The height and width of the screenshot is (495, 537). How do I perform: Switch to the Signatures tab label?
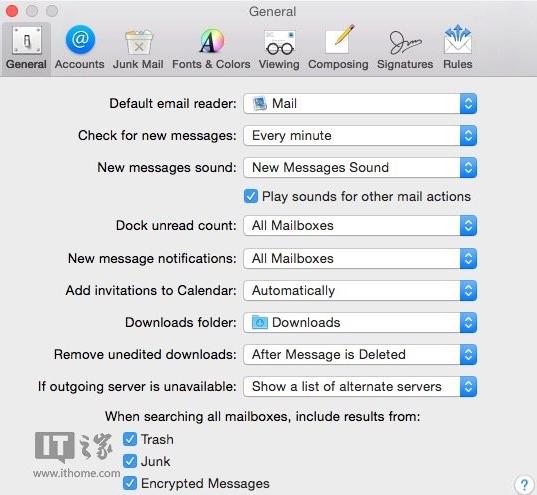(x=405, y=64)
